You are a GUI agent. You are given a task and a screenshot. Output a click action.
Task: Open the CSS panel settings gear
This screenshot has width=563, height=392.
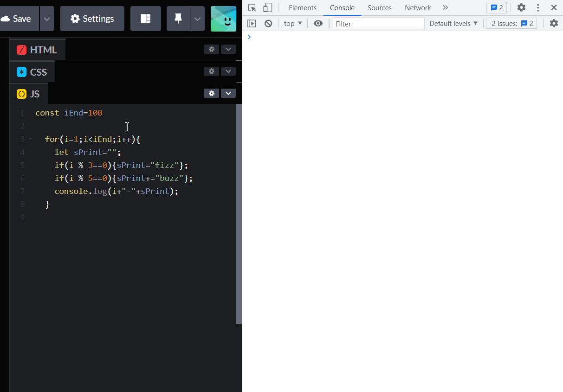pyautogui.click(x=211, y=71)
